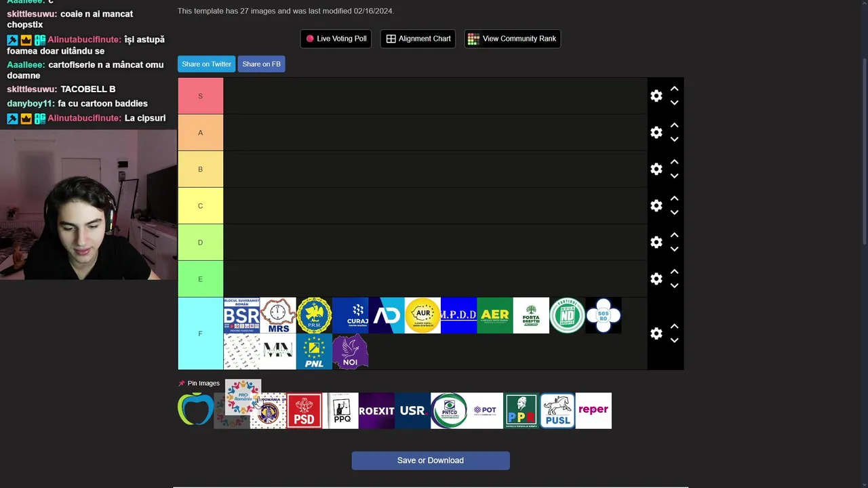Pick the pink reper logo
The image size is (868, 488).
click(593, 411)
